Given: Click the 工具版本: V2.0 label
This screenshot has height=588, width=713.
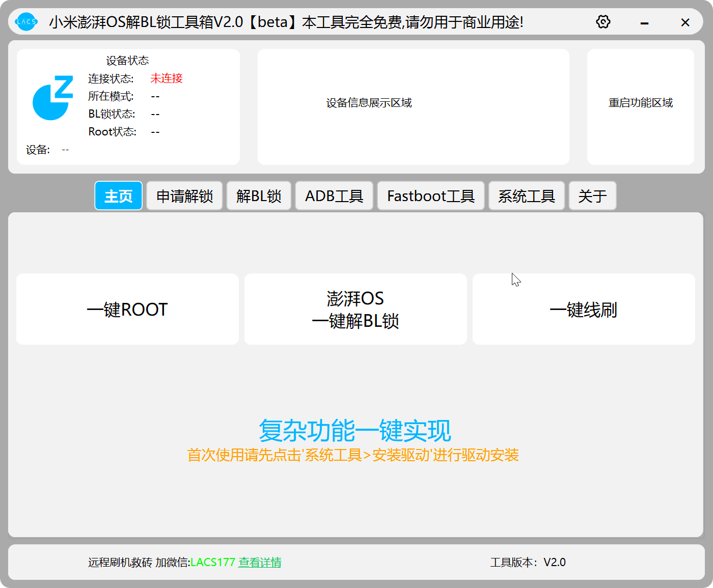Looking at the screenshot, I should coord(528,563).
